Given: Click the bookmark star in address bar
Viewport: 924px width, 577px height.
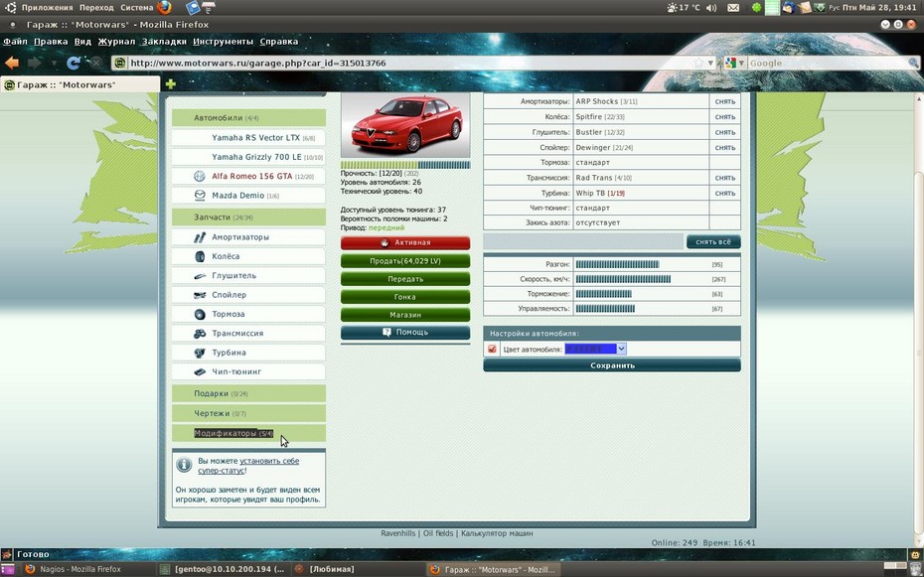Looking at the screenshot, I should [698, 63].
